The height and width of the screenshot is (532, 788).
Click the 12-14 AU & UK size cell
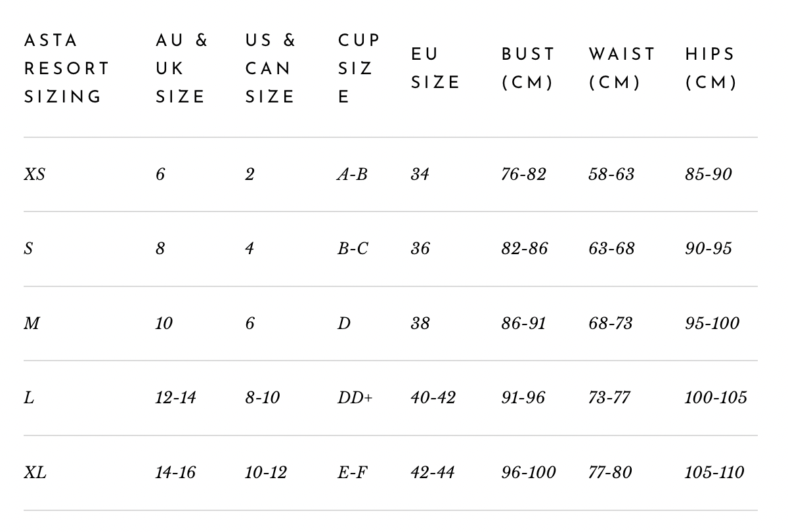coord(175,398)
